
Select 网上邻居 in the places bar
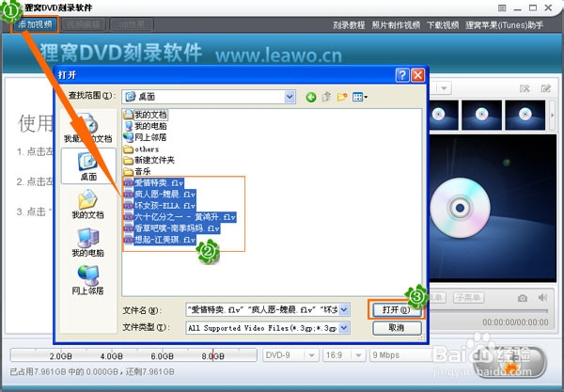pos(87,280)
